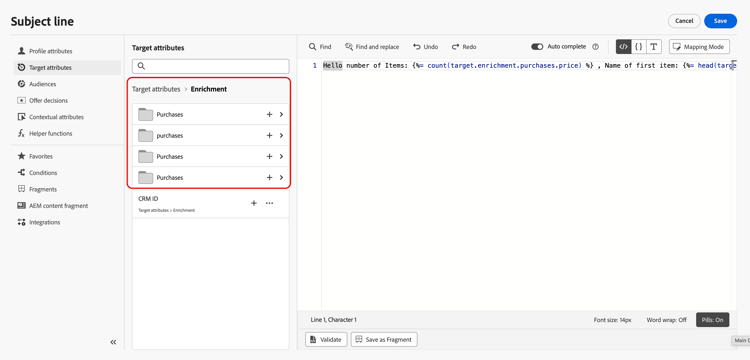Screen dimensions: 750x360
Task: Click the Enrichment breadcrumb label
Action: pyautogui.click(x=209, y=89)
